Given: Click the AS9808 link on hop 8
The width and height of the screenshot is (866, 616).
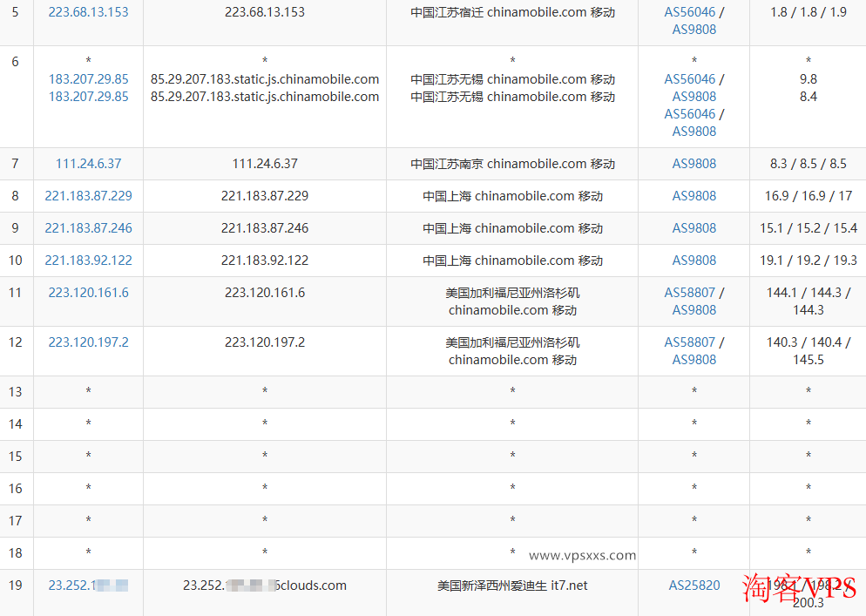Looking at the screenshot, I should pyautogui.click(x=693, y=195).
